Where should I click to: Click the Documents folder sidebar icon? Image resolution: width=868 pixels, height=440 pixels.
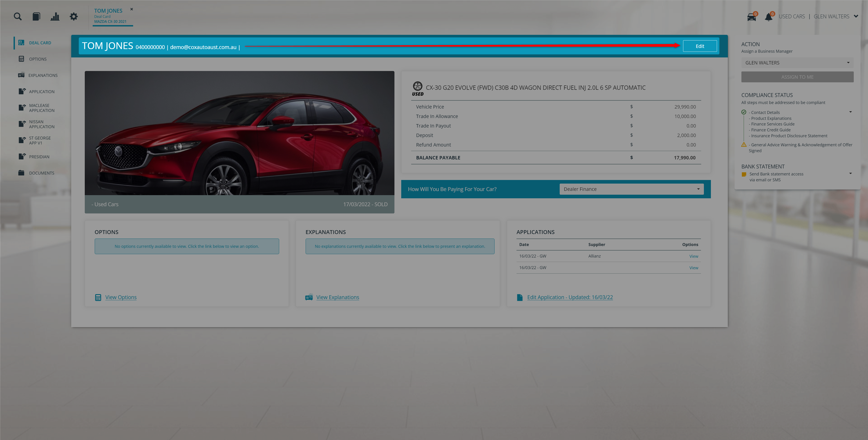coord(21,173)
